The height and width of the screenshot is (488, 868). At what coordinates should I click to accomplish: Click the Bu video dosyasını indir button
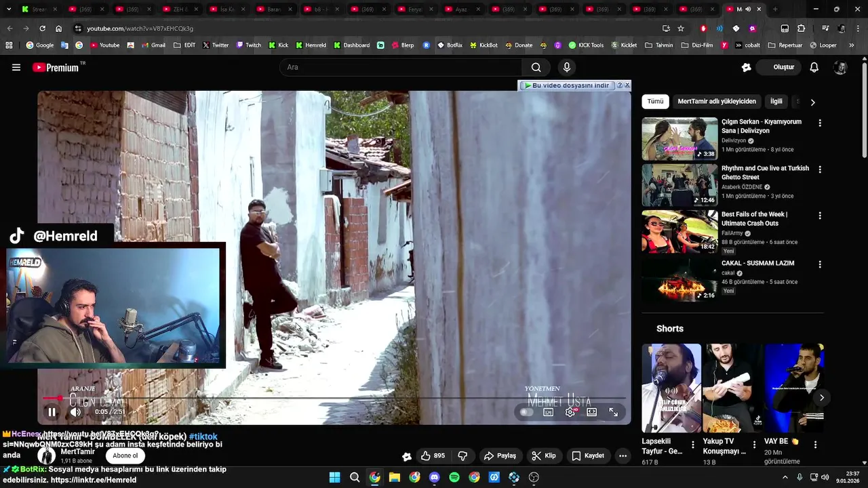(567, 85)
